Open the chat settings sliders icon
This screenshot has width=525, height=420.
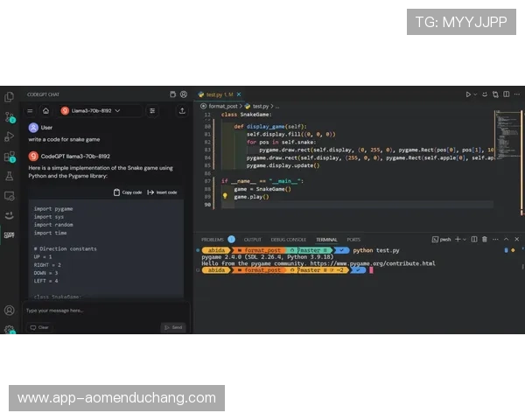click(152, 111)
